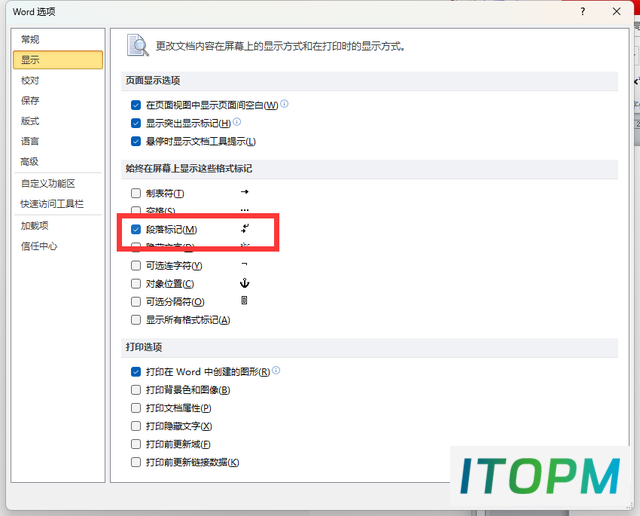Enable the 制表符(T) checkbox
Image resolution: width=640 pixels, height=516 pixels.
tap(136, 193)
